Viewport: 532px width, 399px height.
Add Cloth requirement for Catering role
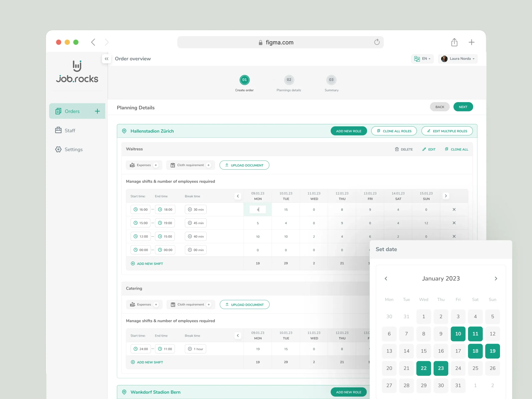(209, 304)
